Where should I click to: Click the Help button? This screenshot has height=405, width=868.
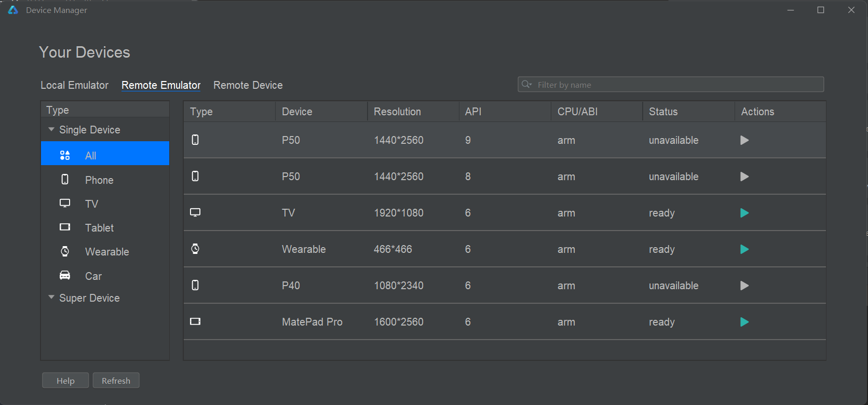click(x=65, y=381)
